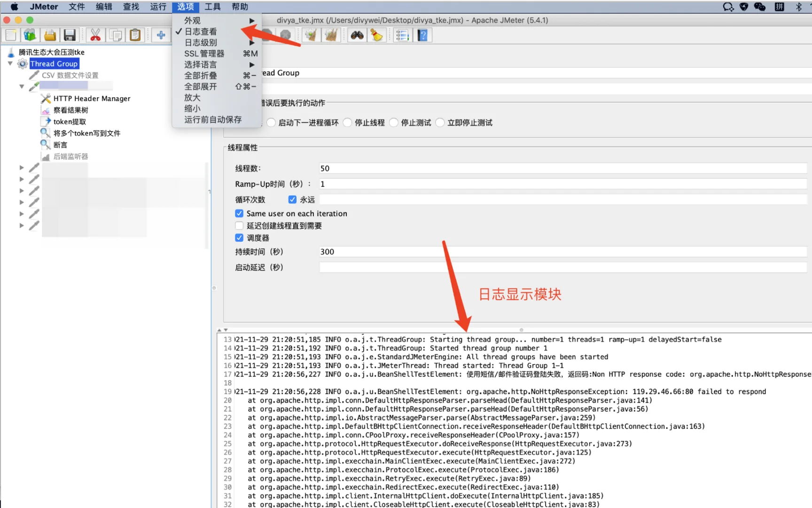The height and width of the screenshot is (508, 812).
Task: Click the WeChat icon in the menu bar
Action: click(x=759, y=7)
